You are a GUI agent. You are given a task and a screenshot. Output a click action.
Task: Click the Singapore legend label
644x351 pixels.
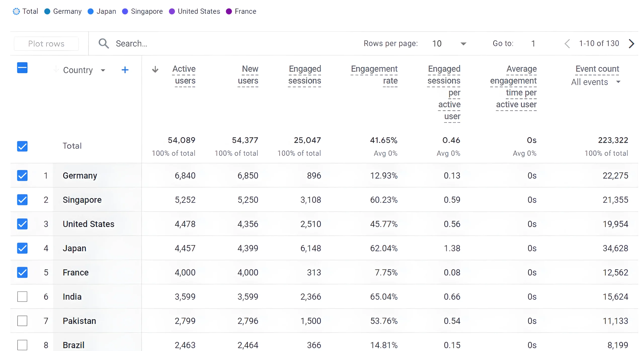[147, 12]
